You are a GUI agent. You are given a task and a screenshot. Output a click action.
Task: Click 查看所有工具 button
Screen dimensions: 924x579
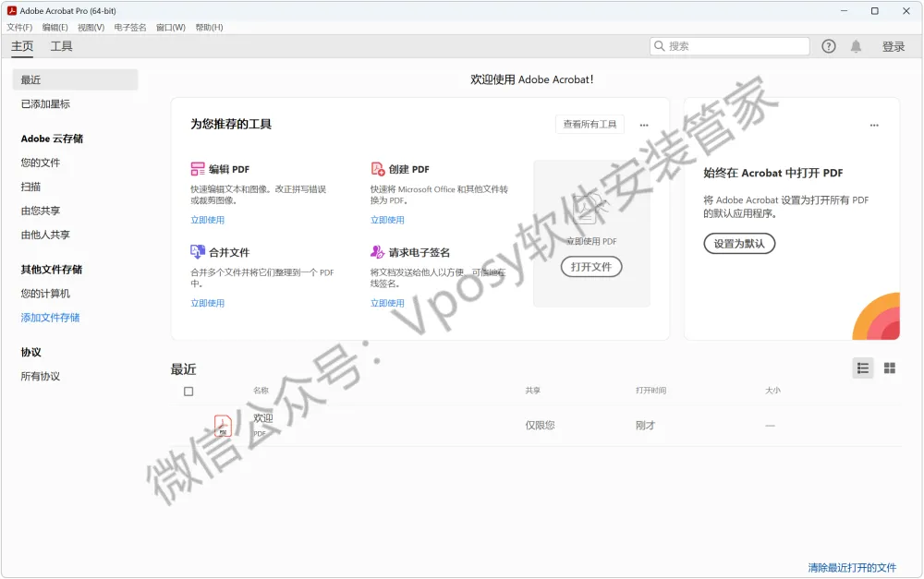coord(590,125)
